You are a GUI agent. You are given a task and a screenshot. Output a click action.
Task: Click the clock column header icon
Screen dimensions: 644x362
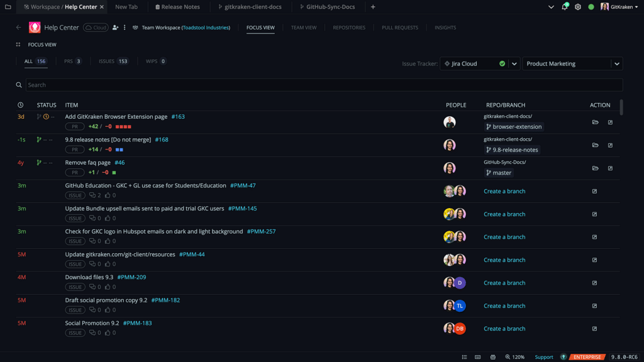coord(21,105)
